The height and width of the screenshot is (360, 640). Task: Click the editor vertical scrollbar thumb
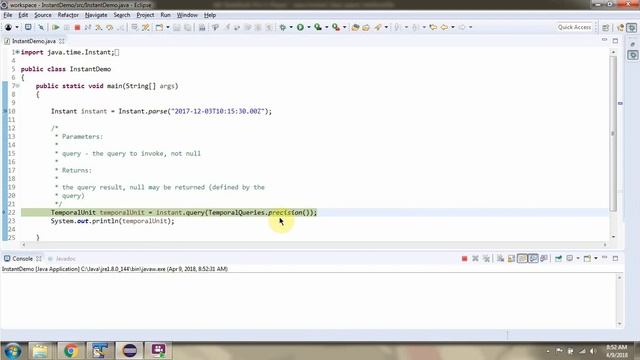pyautogui.click(x=613, y=133)
